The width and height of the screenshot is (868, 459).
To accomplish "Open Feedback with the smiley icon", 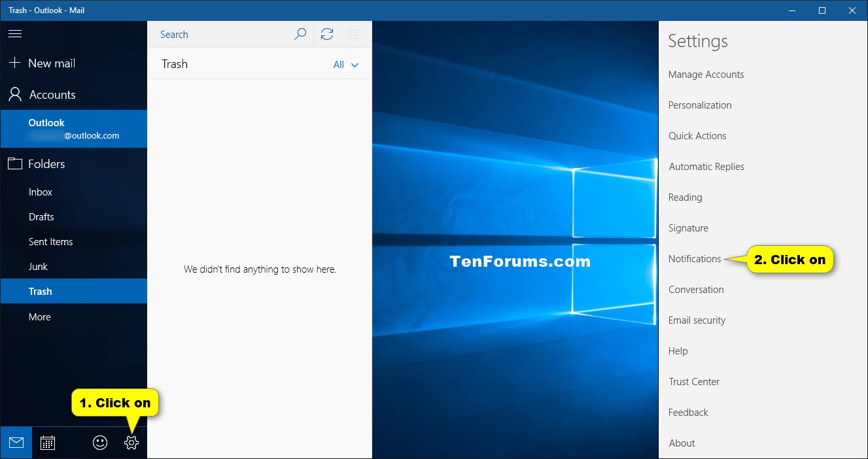I will click(99, 443).
